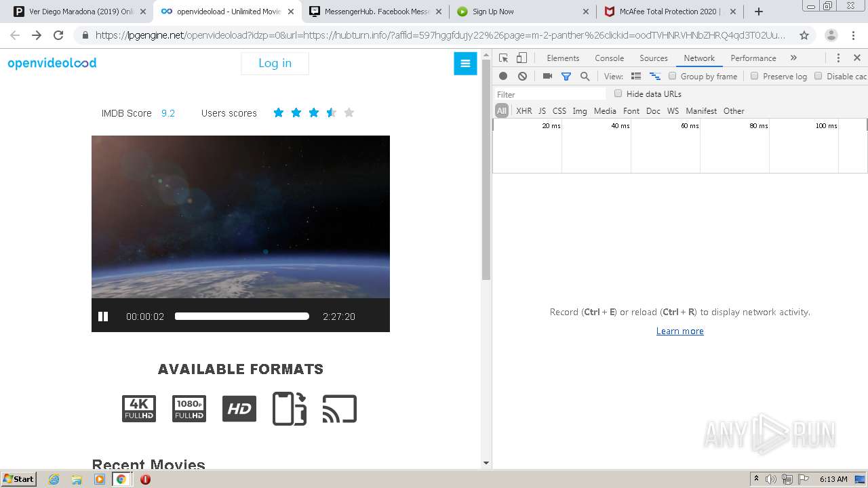Image resolution: width=868 pixels, height=488 pixels.
Task: Filter requests by Img
Action: point(580,111)
